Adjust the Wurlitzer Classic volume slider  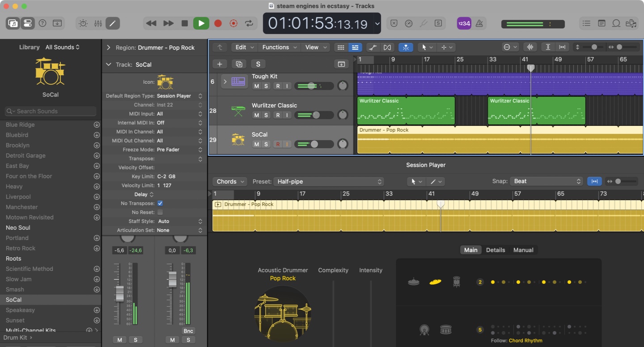(x=315, y=115)
